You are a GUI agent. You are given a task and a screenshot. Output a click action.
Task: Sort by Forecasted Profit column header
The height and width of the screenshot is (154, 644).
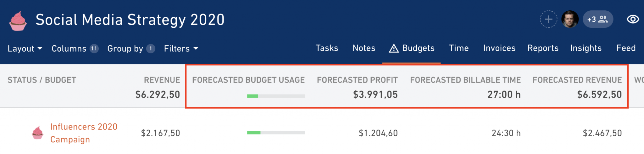tap(357, 80)
